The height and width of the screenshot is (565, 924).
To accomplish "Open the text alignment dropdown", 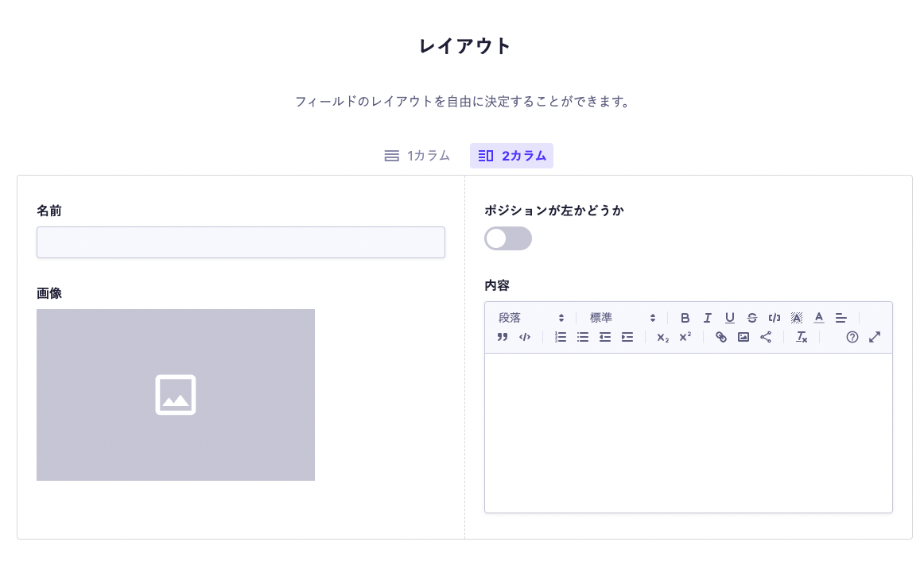I will point(841,318).
